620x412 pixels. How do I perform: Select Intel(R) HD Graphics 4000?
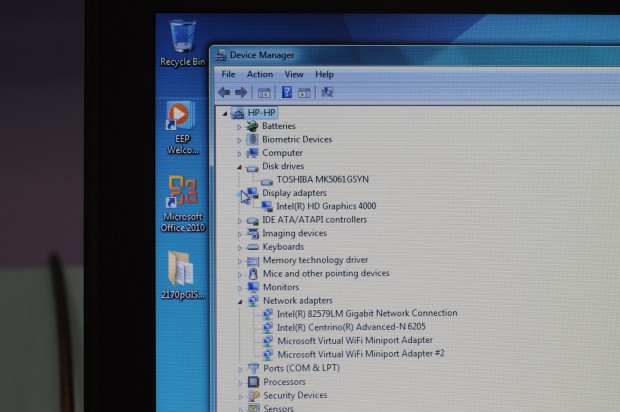[326, 206]
